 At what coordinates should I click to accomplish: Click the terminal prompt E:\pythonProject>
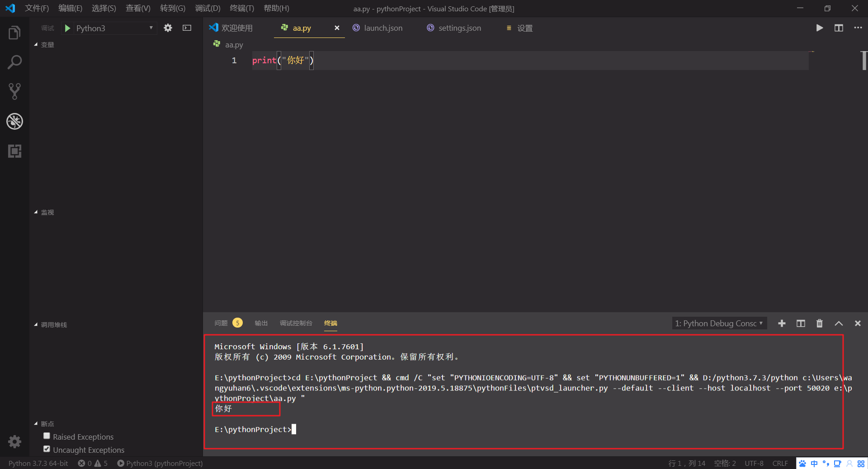coord(253,429)
